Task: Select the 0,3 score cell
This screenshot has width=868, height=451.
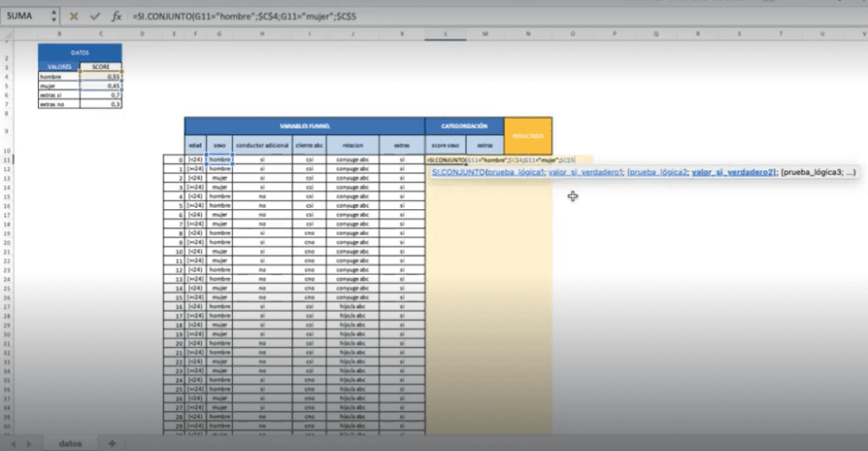Action: pos(101,104)
